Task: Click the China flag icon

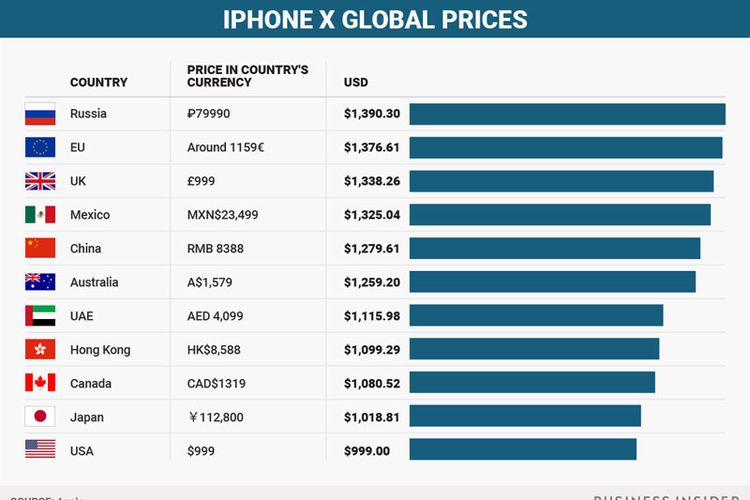Action: (40, 248)
